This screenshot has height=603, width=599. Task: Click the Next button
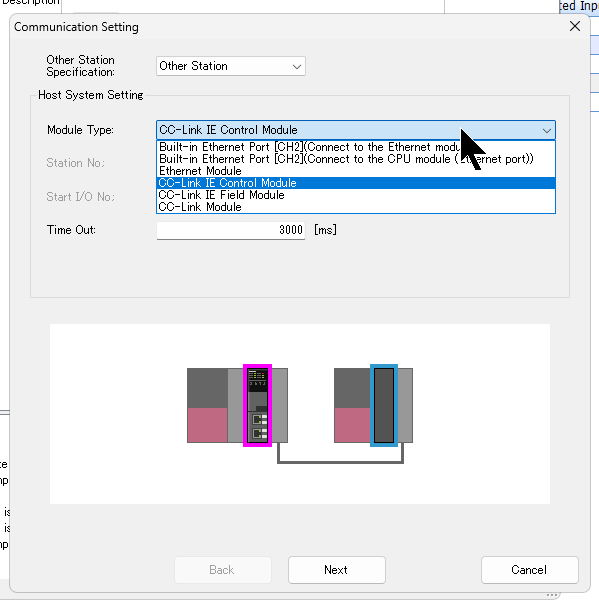coord(336,570)
